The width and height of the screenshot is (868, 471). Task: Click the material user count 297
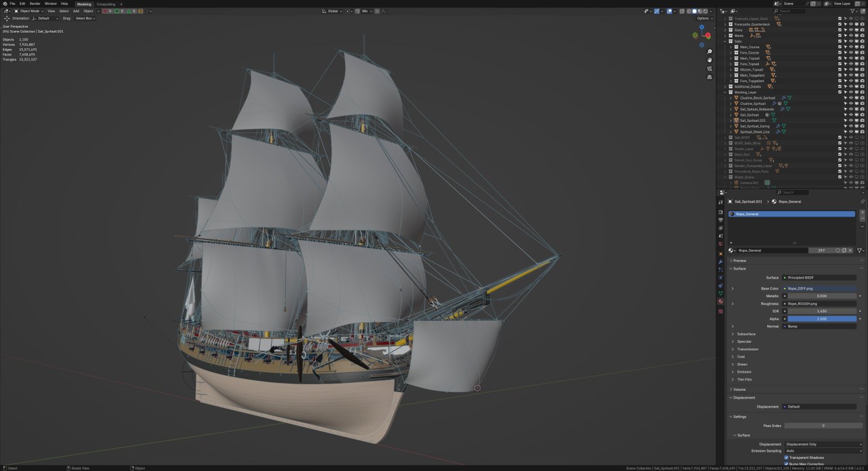click(821, 250)
